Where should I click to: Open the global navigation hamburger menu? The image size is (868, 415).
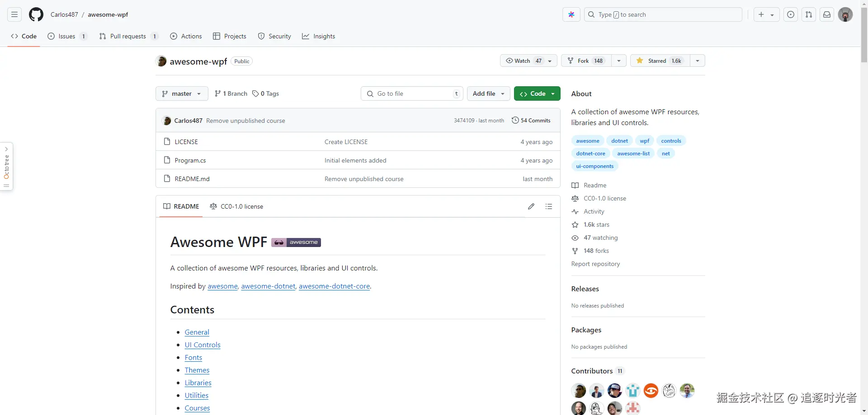(14, 14)
